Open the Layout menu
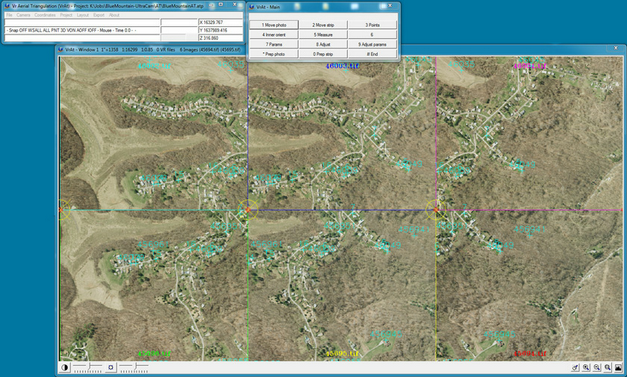627x377 pixels. (x=82, y=15)
